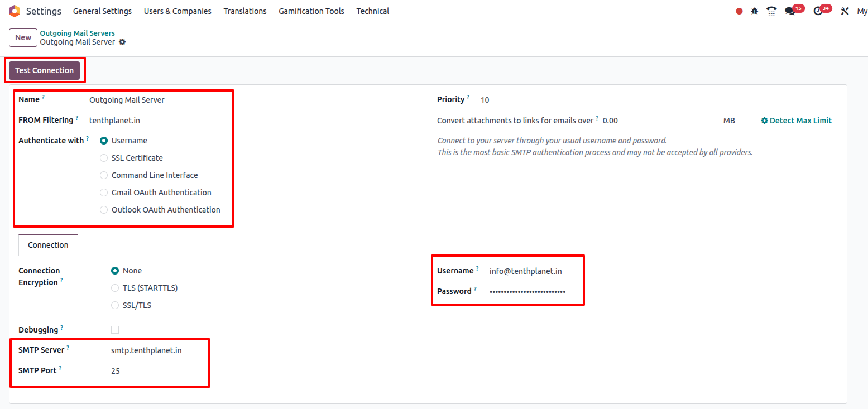Image resolution: width=868 pixels, height=409 pixels.
Task: Open the Gamification Tools menu
Action: pos(311,11)
